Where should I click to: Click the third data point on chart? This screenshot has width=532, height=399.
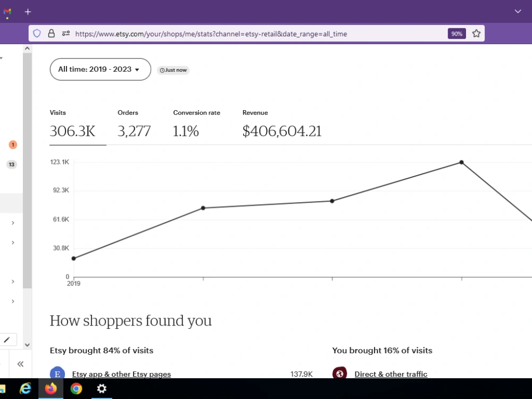(332, 201)
